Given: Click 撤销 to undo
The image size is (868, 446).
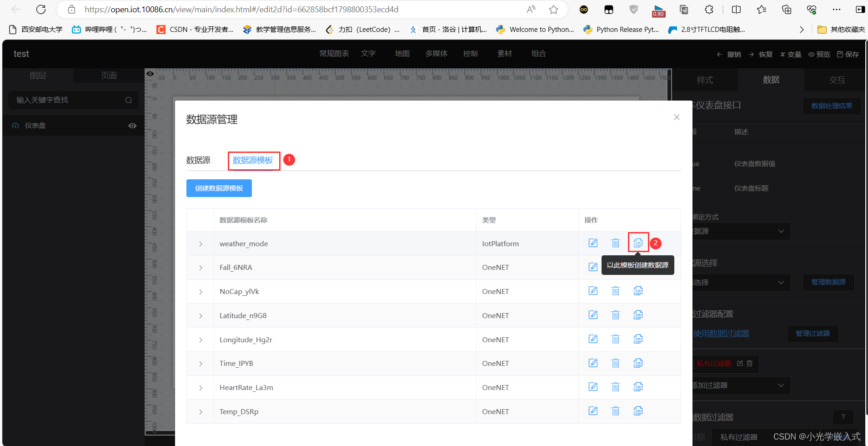Looking at the screenshot, I should tap(729, 54).
